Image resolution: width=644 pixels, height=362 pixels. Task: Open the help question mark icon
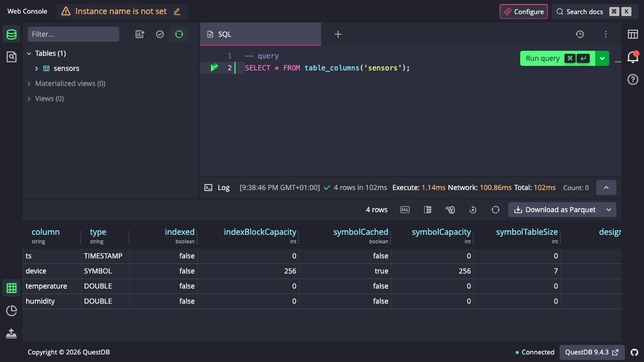pos(632,79)
